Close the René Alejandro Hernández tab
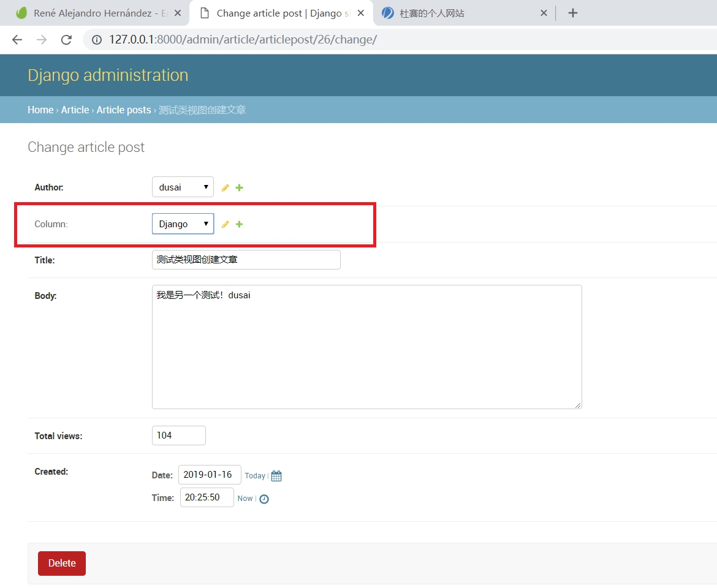The width and height of the screenshot is (717, 588). coord(178,13)
